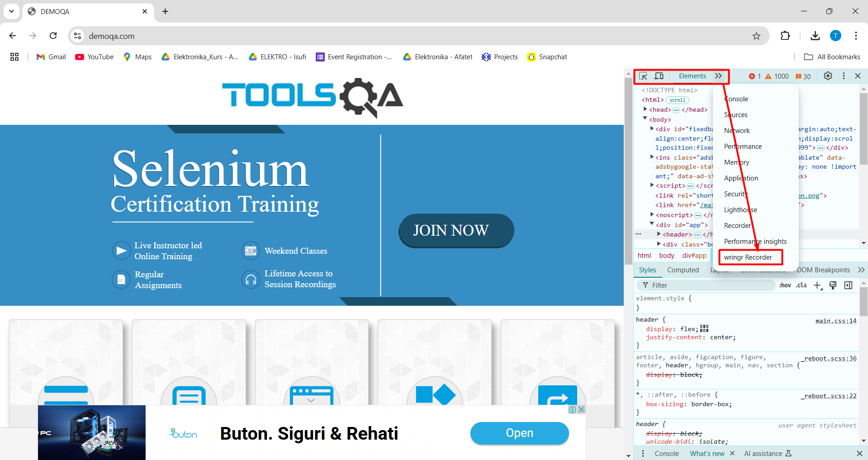The height and width of the screenshot is (460, 868).
Task: Choose Network from the overflow menu
Action: click(737, 131)
